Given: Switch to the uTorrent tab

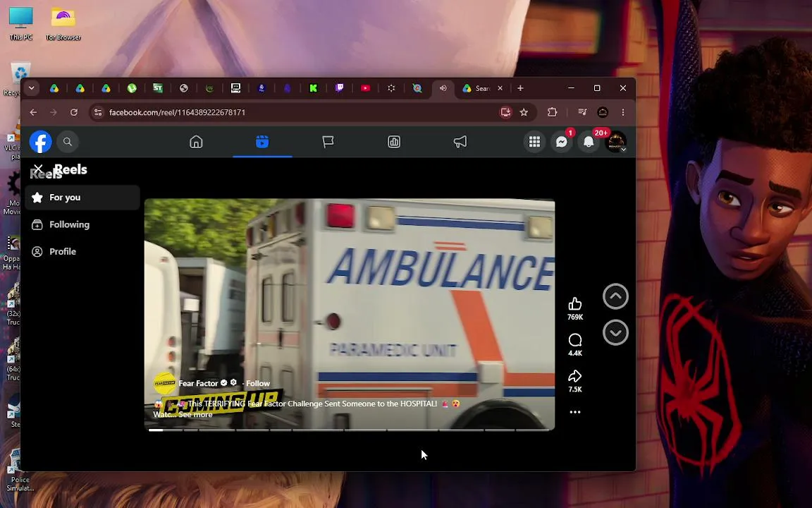Looking at the screenshot, I should pyautogui.click(x=132, y=88).
